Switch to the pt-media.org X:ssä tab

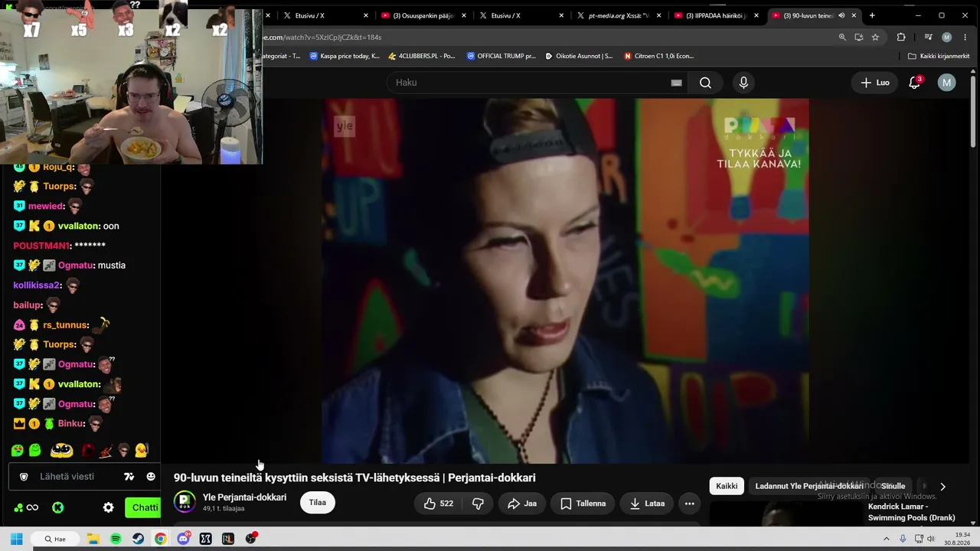tap(619, 15)
